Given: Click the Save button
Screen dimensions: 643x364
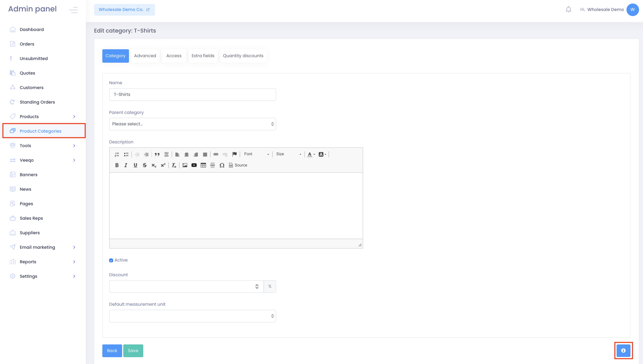Looking at the screenshot, I should coord(133,351).
